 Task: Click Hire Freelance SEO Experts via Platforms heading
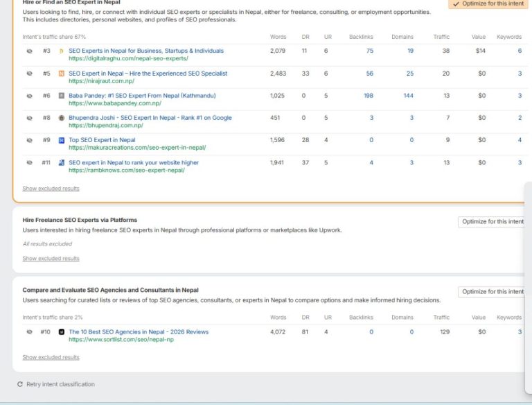[x=80, y=220]
